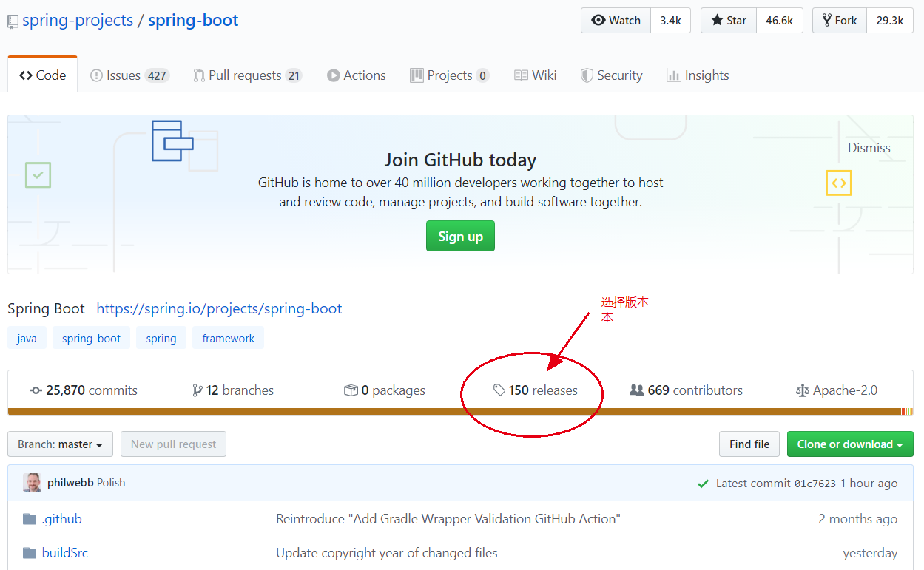The image size is (924, 570).
Task: Click the Issues exclamation icon
Action: [x=96, y=75]
